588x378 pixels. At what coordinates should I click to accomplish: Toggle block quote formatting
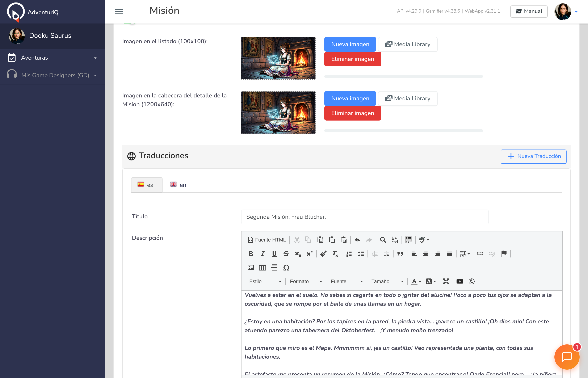pyautogui.click(x=400, y=254)
